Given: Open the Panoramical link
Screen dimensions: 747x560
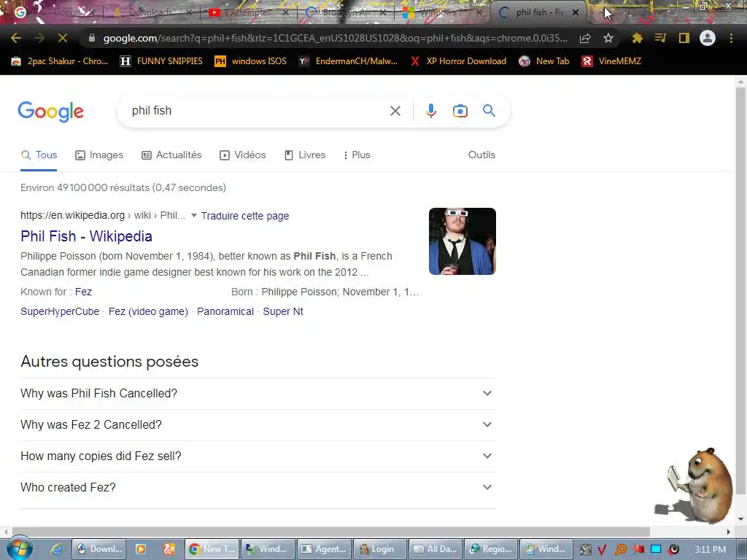Looking at the screenshot, I should (x=225, y=311).
